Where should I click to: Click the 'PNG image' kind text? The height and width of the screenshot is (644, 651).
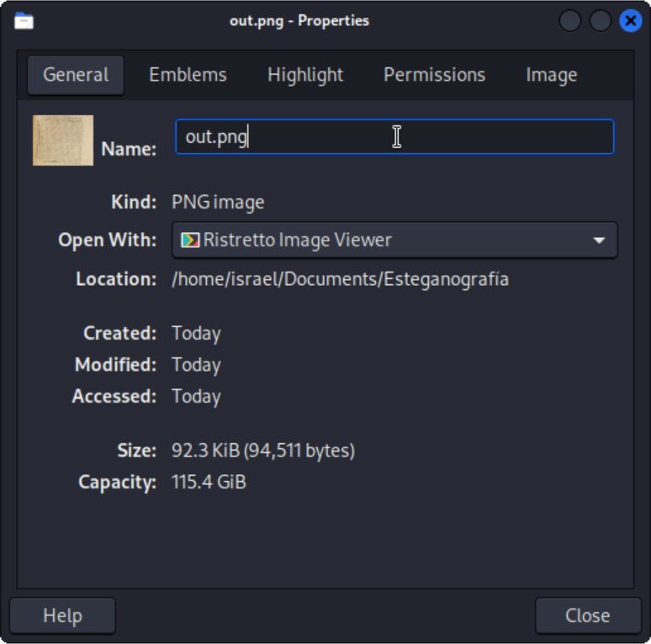[x=218, y=203]
